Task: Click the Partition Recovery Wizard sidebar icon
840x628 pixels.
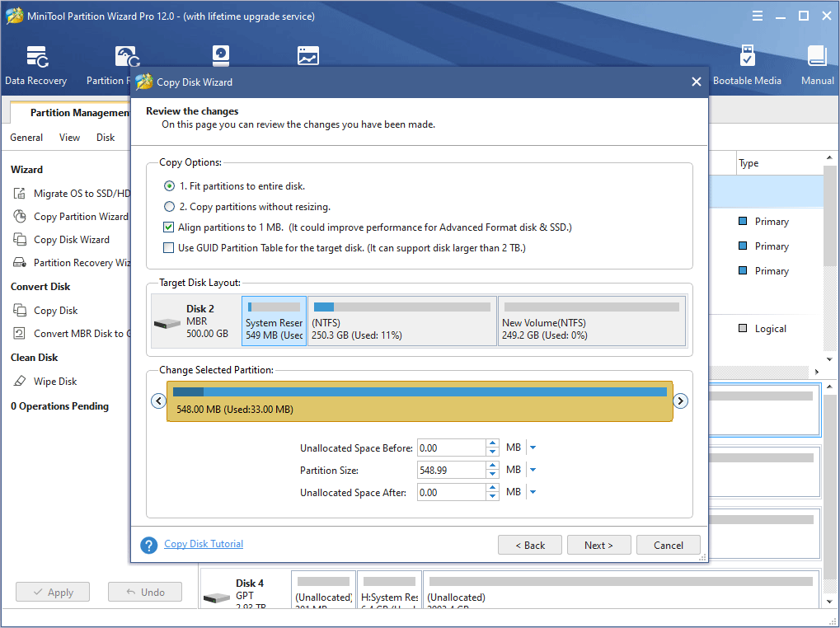Action: 20,262
